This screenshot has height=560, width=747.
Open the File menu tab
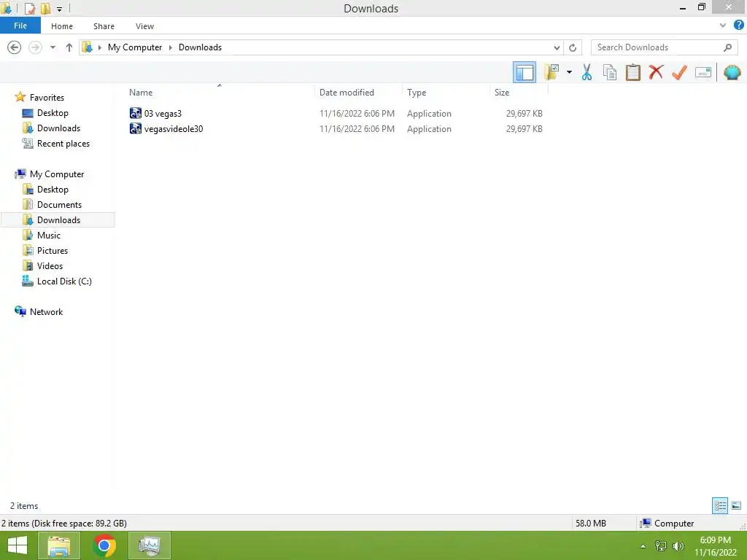[x=20, y=26]
